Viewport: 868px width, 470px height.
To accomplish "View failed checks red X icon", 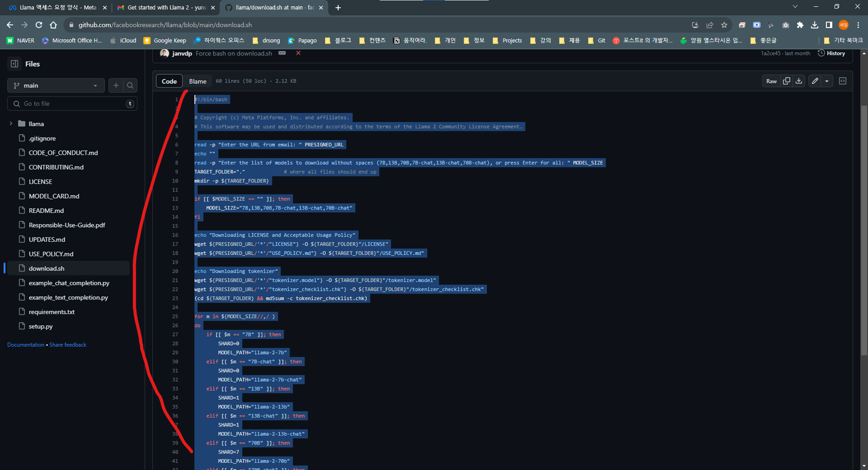I will tap(298, 53).
